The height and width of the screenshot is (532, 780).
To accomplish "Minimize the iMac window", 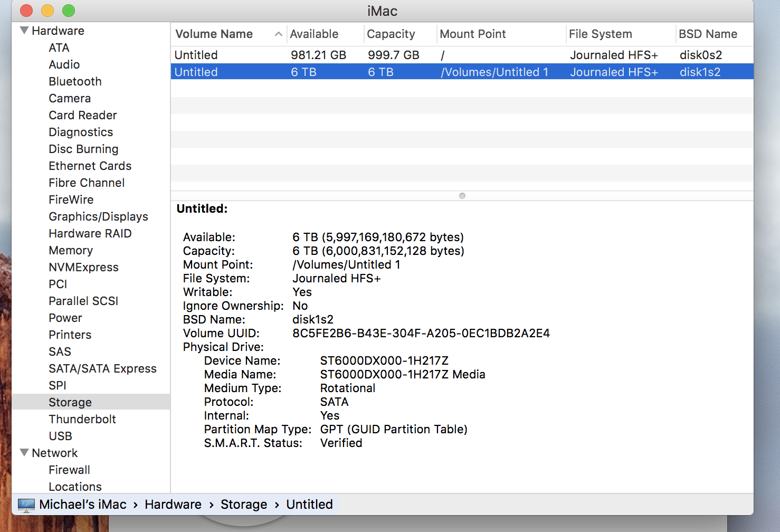I will (47, 11).
